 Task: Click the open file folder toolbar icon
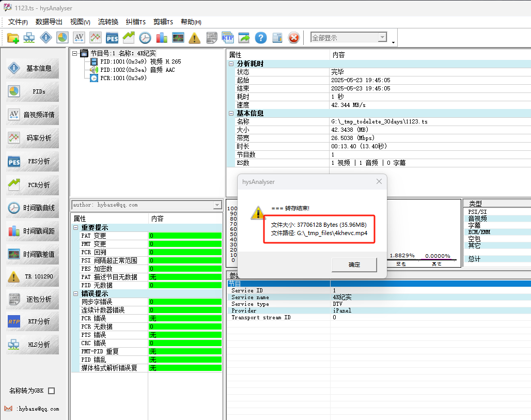point(13,38)
